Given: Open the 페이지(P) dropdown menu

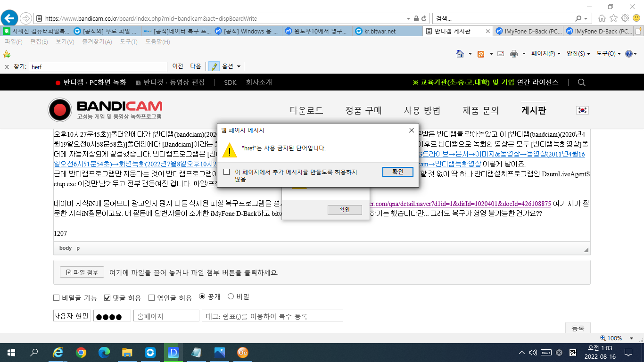Looking at the screenshot, I should 545,54.
